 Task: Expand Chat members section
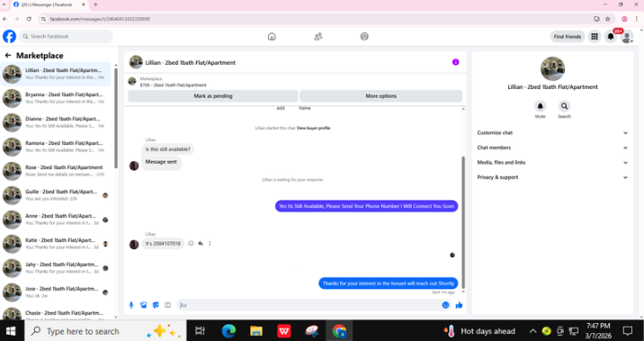click(552, 148)
